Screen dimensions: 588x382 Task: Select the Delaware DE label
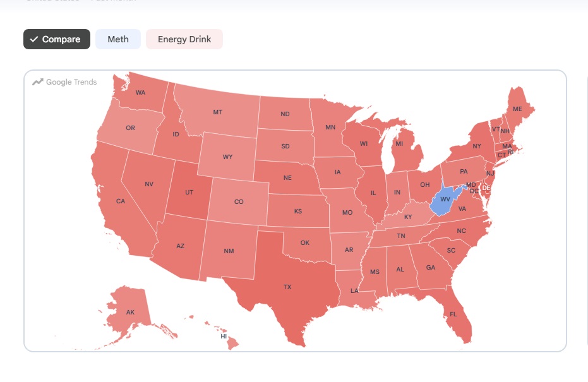(486, 188)
